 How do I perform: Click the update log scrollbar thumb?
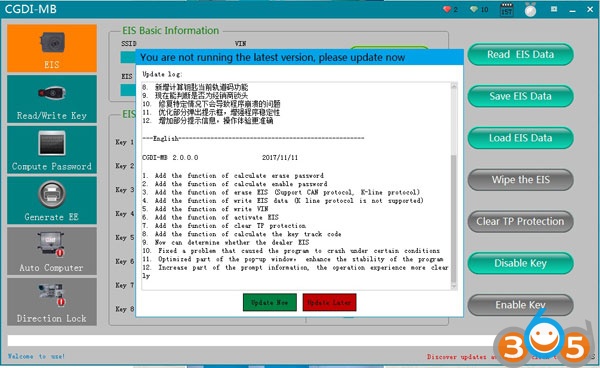coord(454,219)
